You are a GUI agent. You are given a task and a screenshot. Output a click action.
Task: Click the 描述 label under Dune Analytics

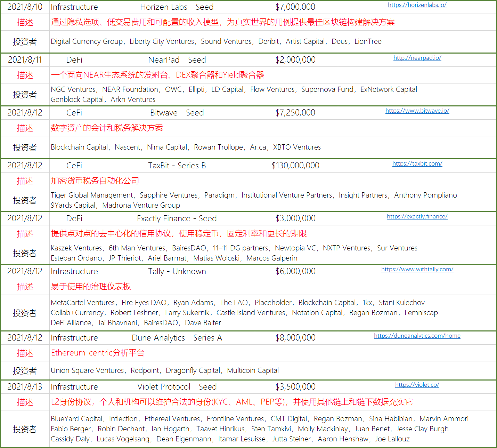(x=25, y=353)
